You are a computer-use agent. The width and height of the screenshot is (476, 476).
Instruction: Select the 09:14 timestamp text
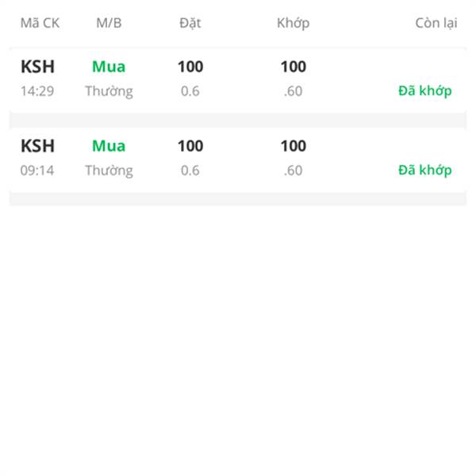point(37,171)
